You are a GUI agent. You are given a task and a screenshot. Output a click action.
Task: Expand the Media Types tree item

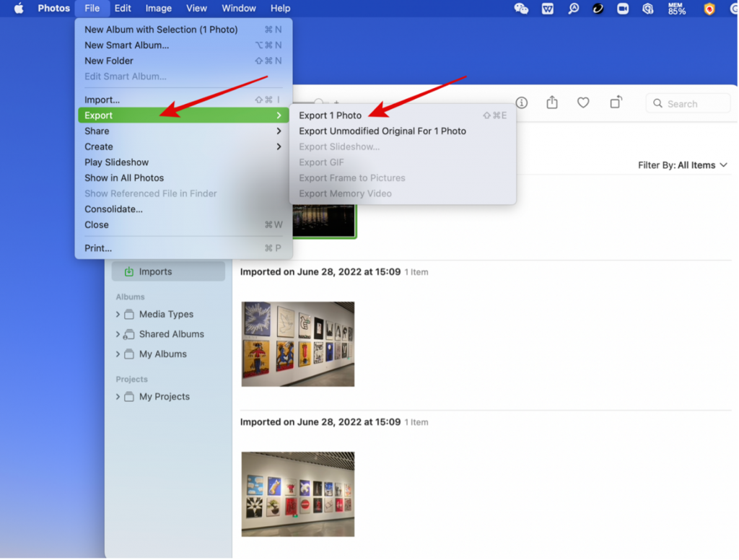tap(118, 315)
